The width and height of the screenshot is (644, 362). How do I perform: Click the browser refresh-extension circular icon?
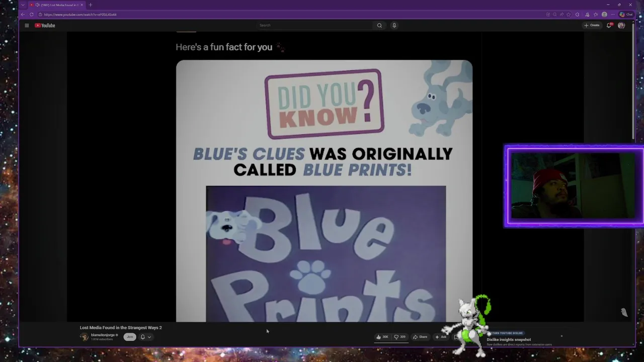click(x=577, y=15)
